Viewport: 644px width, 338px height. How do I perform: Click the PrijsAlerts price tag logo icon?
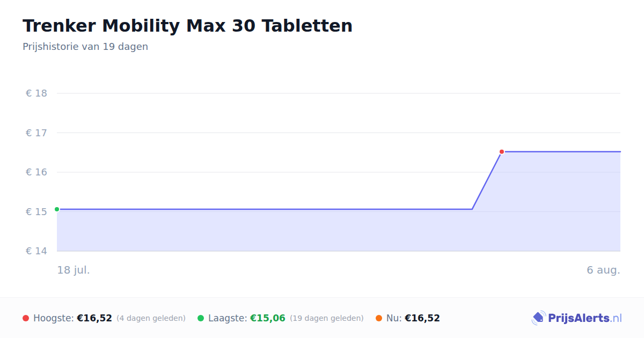(538, 318)
